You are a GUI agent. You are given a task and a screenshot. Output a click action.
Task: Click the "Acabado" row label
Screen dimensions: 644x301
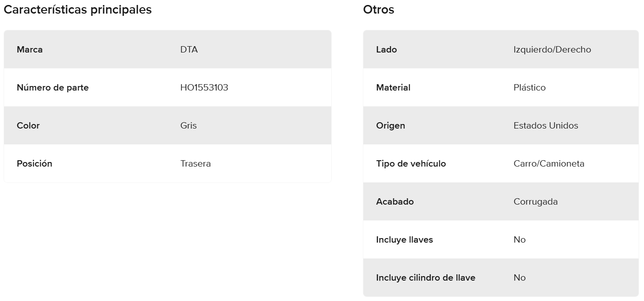[395, 201]
